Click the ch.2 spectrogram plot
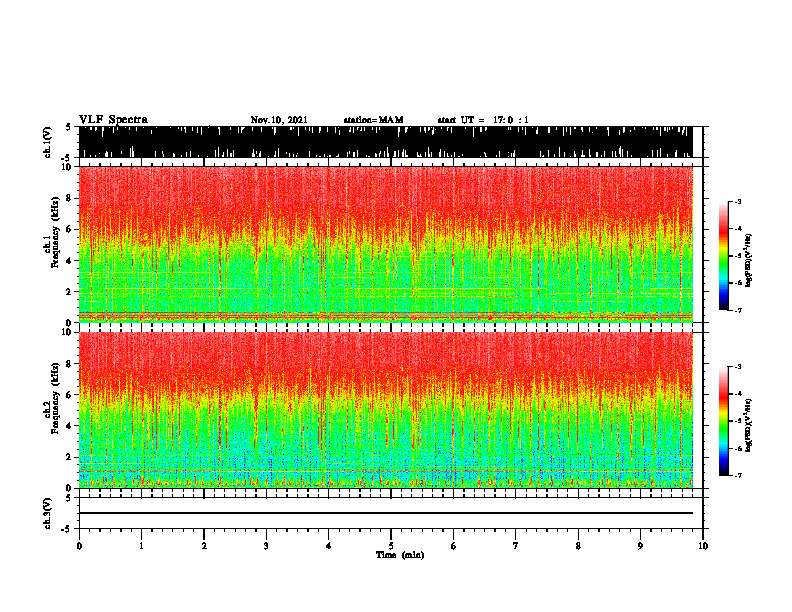The height and width of the screenshot is (612, 792). 385,410
